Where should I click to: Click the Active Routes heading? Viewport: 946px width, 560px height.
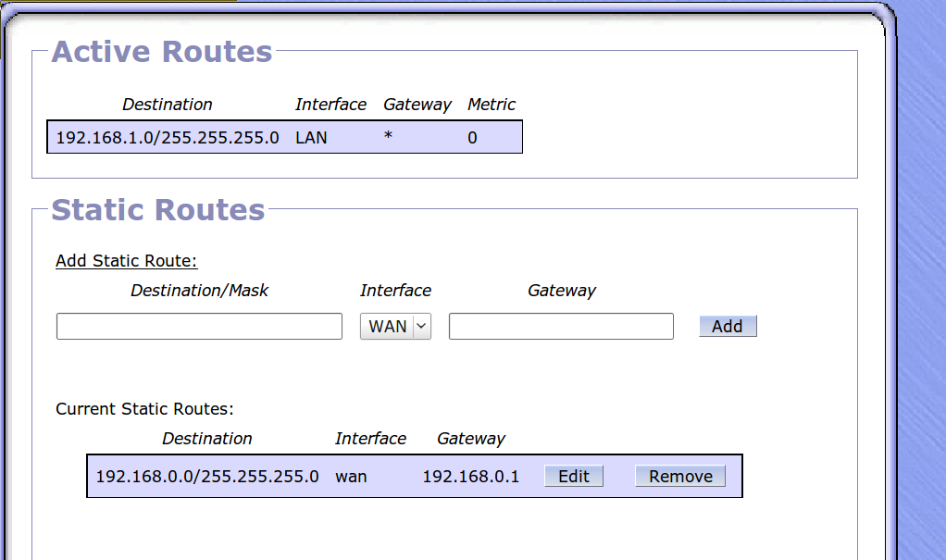pyautogui.click(x=162, y=51)
